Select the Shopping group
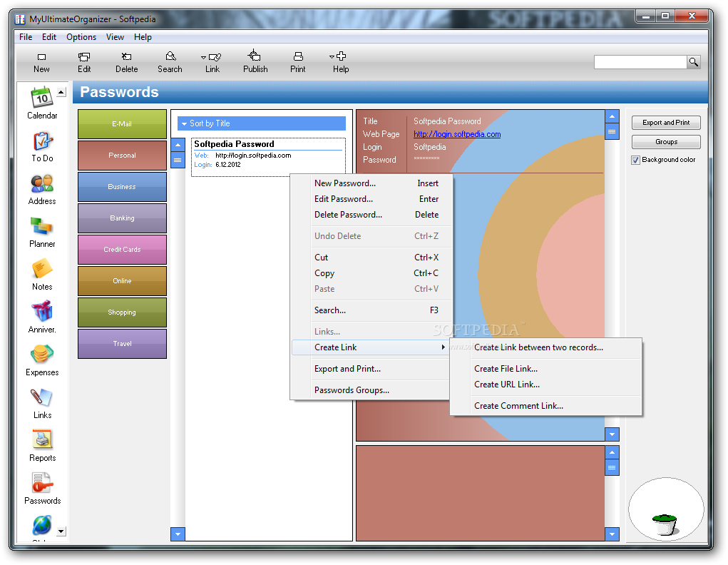728x565 pixels. click(122, 312)
